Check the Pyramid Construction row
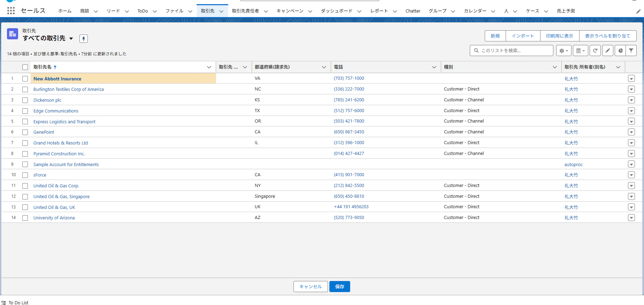644x305 pixels. [x=25, y=154]
